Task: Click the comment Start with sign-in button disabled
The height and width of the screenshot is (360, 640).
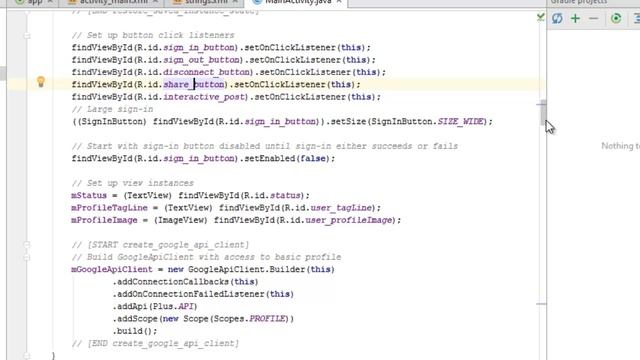Action: [264, 146]
